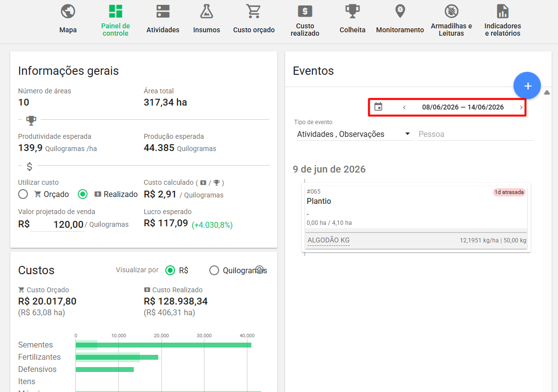
Task: Click the 44.385 Quilogramas expected production
Action: pos(179,148)
